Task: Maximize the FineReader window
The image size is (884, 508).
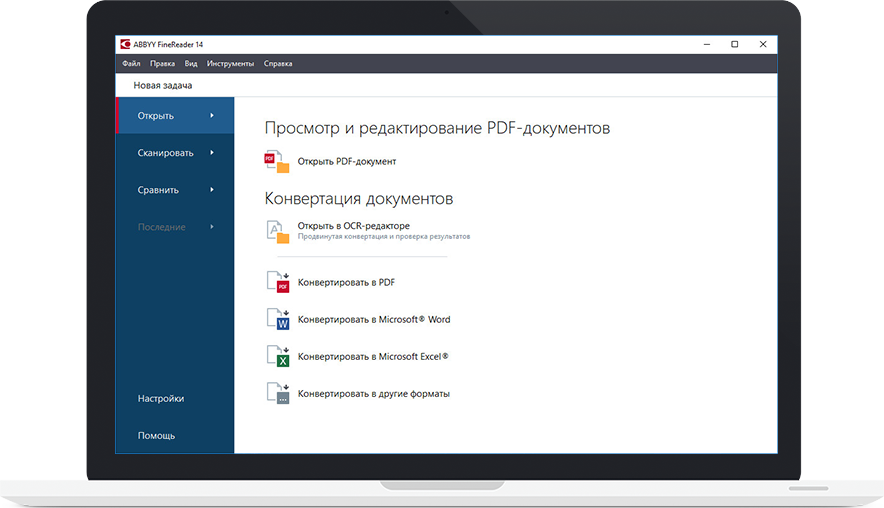Action: pyautogui.click(x=735, y=44)
